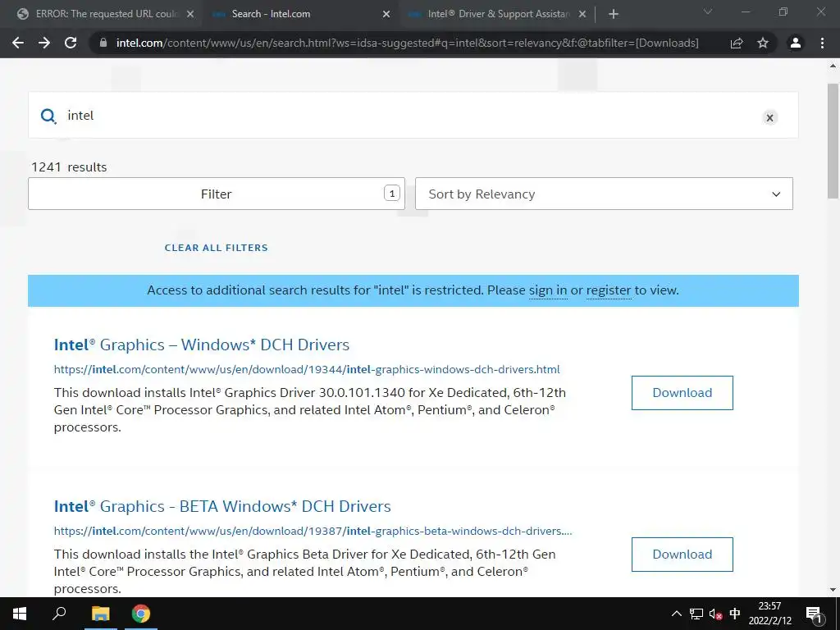This screenshot has width=840, height=630.
Task: Open the download/19344 URL link
Action: [307, 369]
